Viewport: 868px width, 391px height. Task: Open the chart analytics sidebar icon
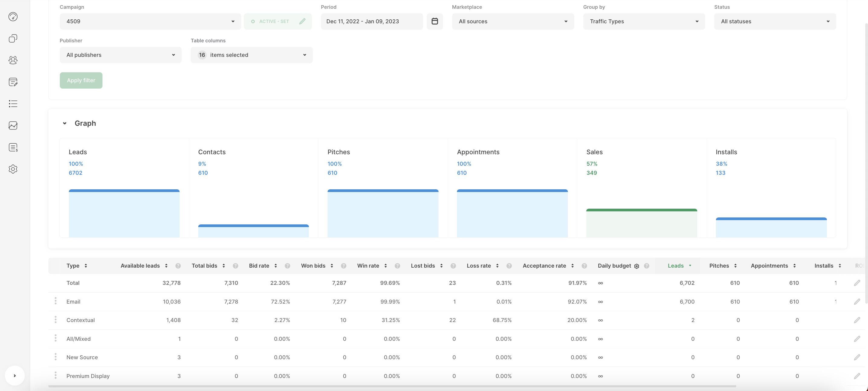tap(13, 125)
